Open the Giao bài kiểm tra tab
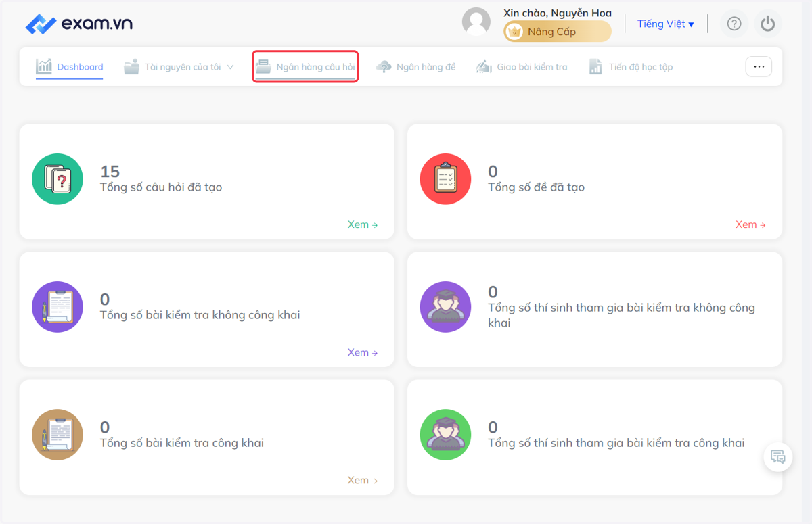Viewport: 812px width, 524px height. click(522, 67)
